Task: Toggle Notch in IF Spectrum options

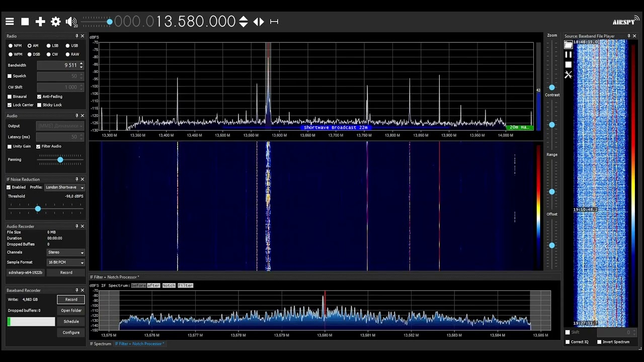Action: [x=169, y=286]
